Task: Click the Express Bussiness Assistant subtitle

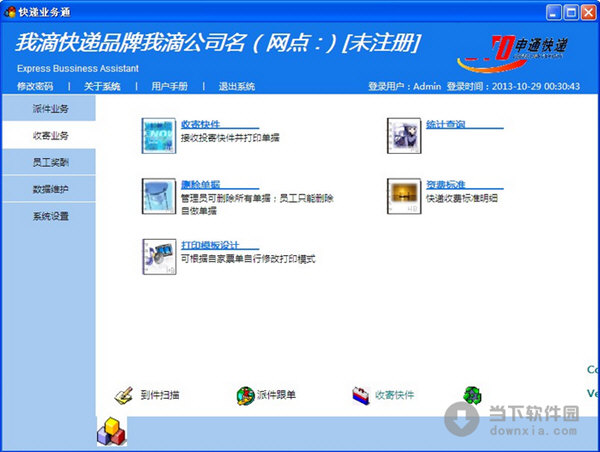Action: click(78, 69)
